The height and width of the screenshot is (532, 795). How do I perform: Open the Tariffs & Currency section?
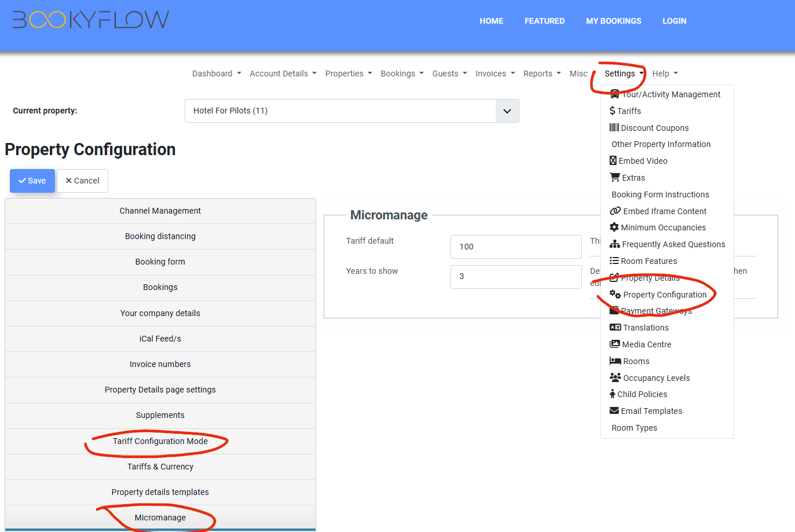[x=160, y=467]
